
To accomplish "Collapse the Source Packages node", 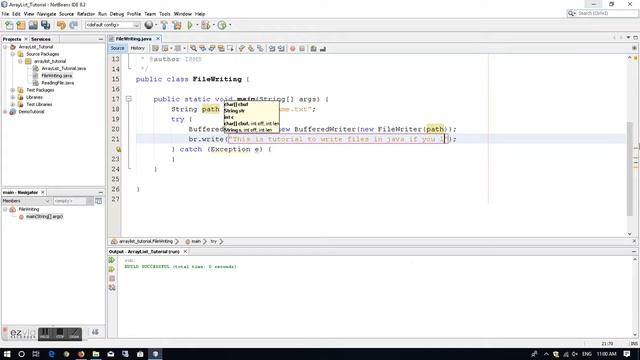I will (13, 54).
